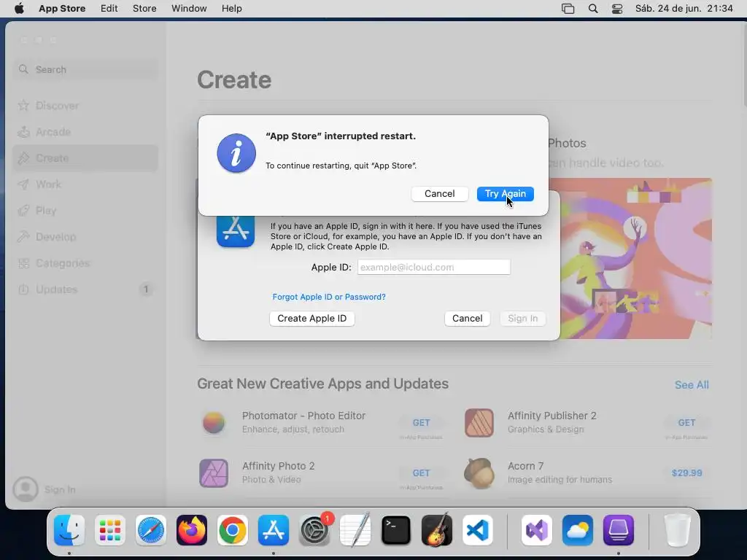Open Trash from the Dock
The width and height of the screenshot is (747, 560).
point(677,530)
